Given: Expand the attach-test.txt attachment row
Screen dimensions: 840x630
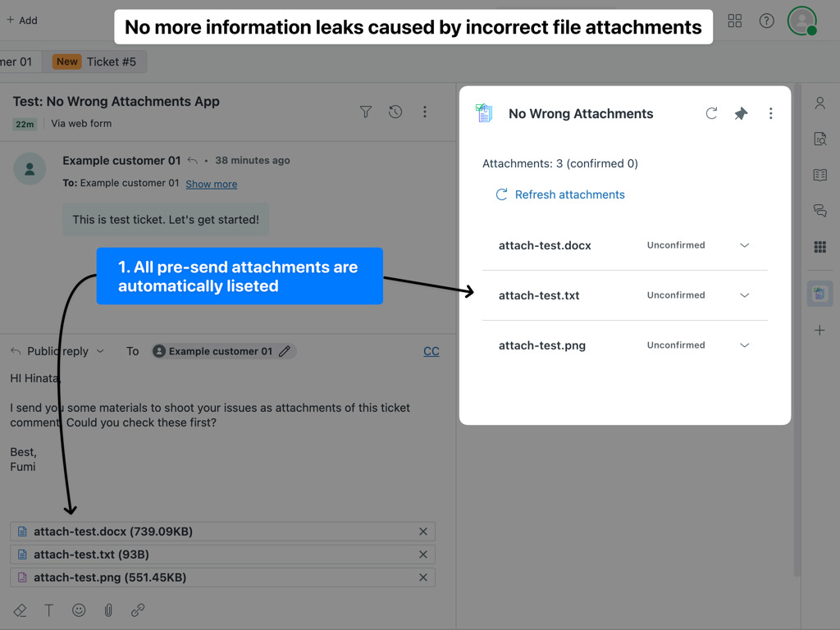Looking at the screenshot, I should 744,295.
